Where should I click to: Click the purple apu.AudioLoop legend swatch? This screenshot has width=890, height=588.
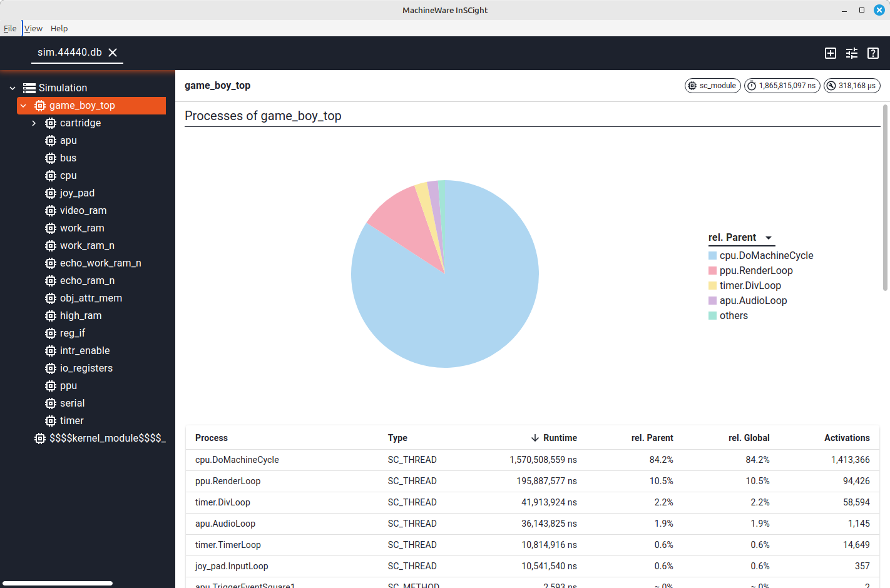[712, 301]
